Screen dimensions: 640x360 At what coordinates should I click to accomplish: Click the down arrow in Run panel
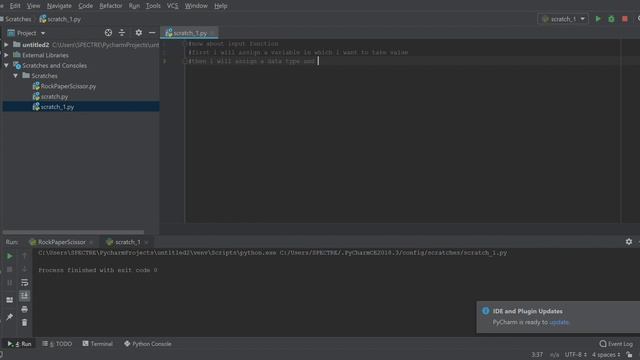pos(24,269)
